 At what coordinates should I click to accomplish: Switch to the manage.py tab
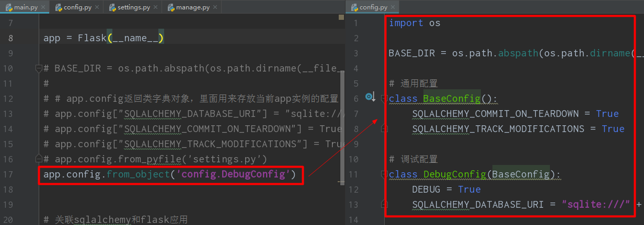(192, 7)
